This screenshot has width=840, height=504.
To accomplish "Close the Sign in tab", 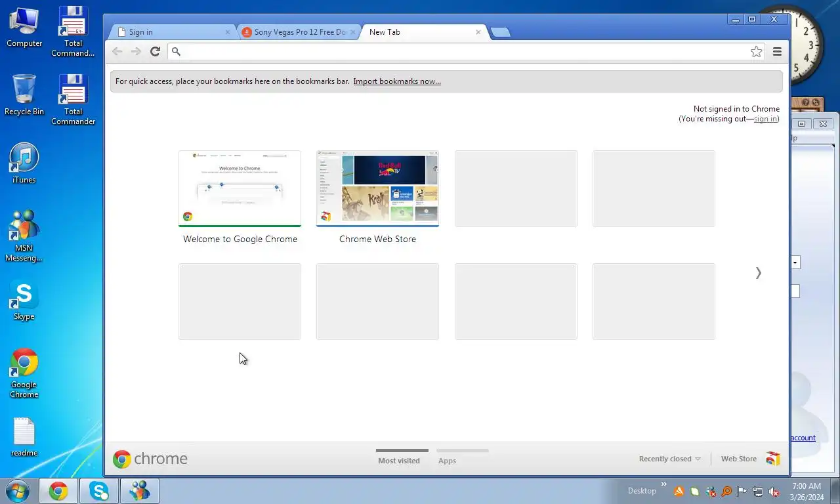I will (x=228, y=31).
